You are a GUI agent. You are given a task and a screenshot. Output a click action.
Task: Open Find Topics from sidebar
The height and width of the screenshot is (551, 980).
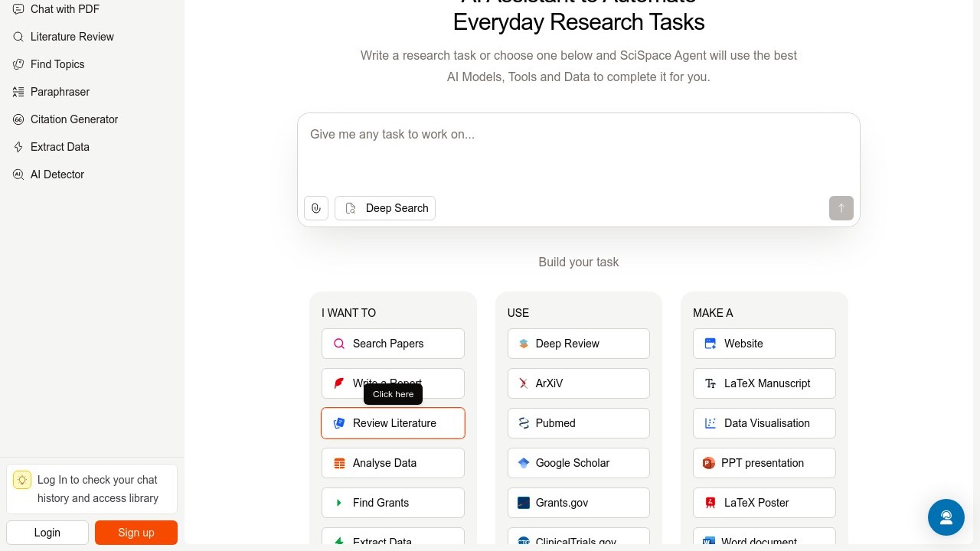point(57,64)
